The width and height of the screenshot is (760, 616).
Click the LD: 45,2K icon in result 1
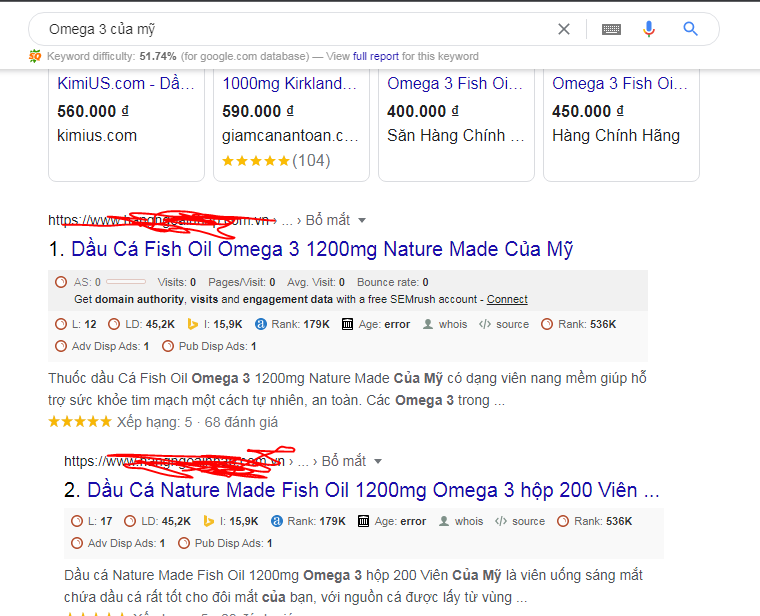click(114, 324)
